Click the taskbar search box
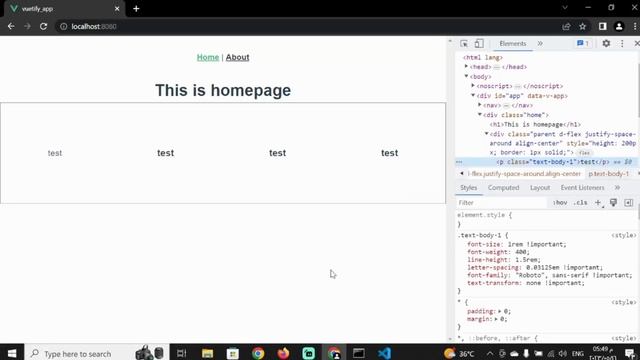This screenshot has height=360, width=640. point(96,353)
